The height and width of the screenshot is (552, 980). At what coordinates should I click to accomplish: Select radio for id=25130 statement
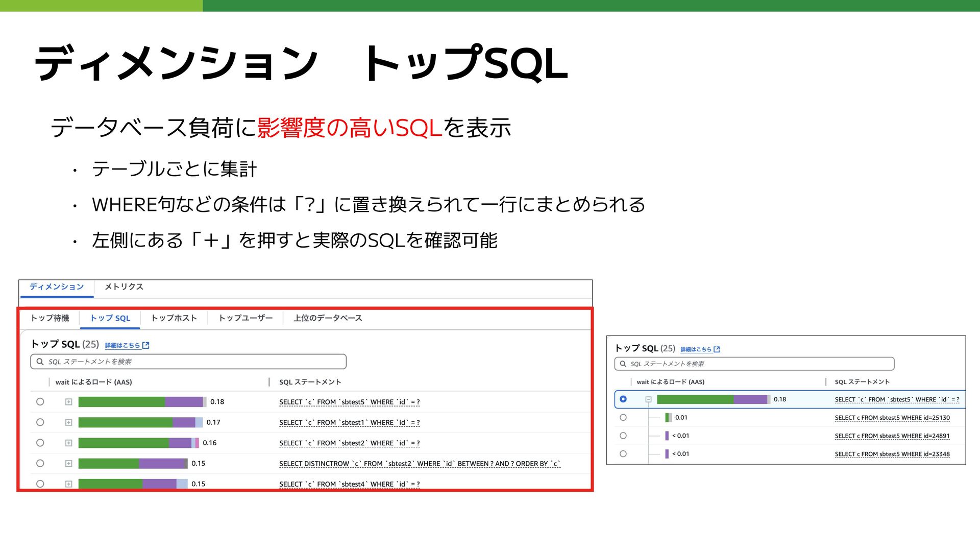[623, 418]
